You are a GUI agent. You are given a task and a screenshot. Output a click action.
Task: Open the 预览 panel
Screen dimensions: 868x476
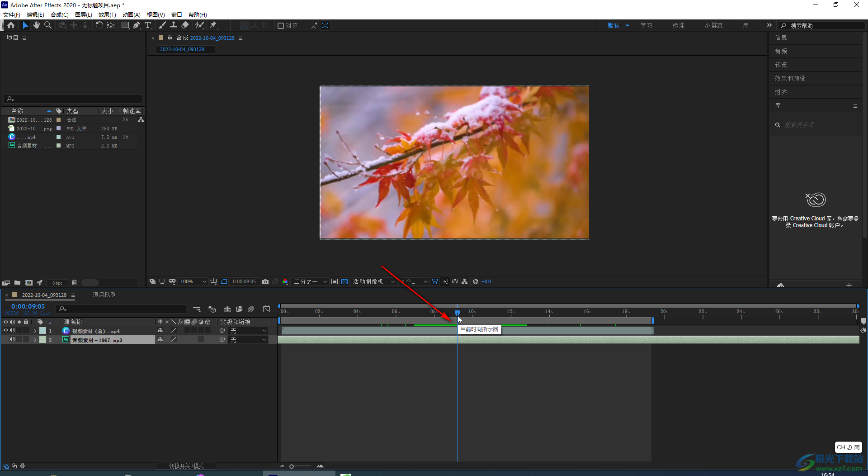click(x=781, y=65)
